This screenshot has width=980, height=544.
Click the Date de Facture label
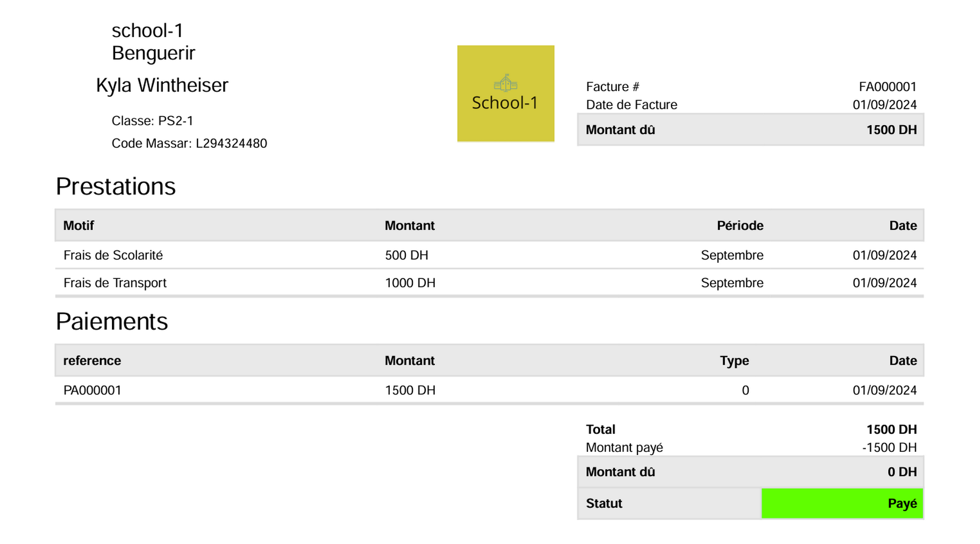[x=631, y=105]
